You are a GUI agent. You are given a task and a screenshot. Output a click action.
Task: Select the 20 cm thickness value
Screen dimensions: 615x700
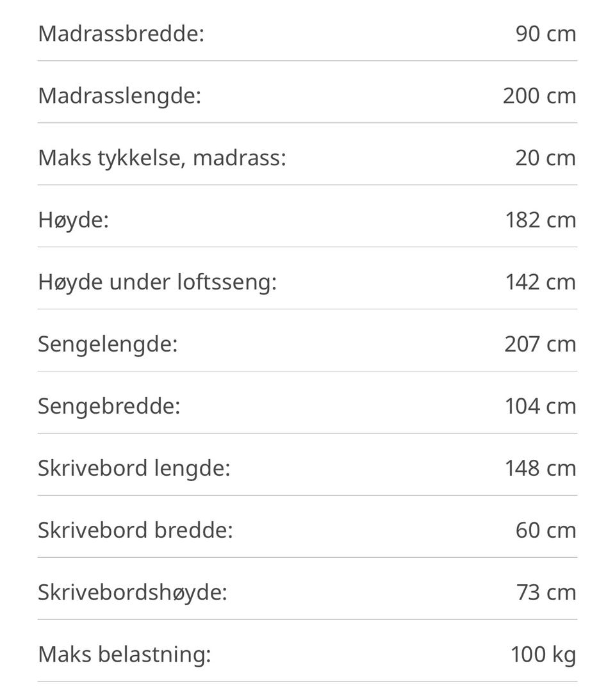[546, 158]
